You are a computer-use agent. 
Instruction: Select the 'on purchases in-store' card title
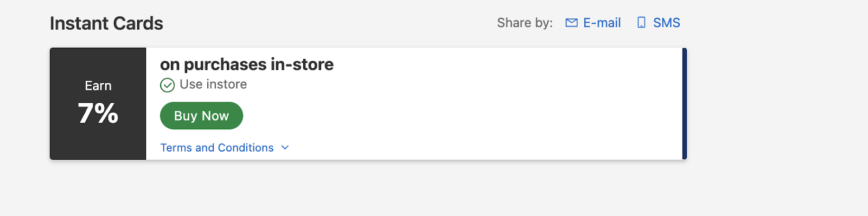(x=247, y=64)
